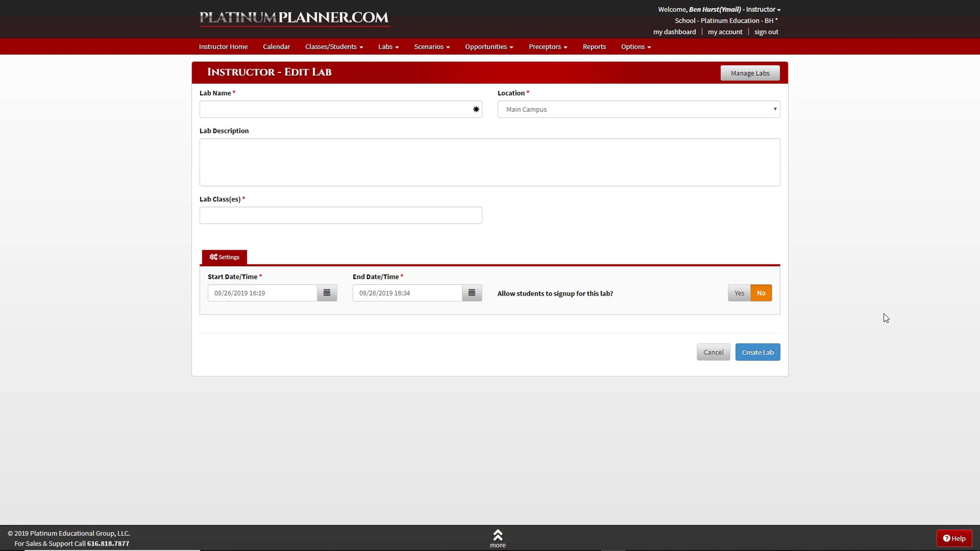
Task: Click into the Lab Description text area
Action: (489, 162)
